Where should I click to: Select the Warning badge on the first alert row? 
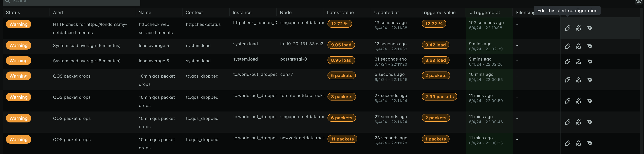(18, 24)
